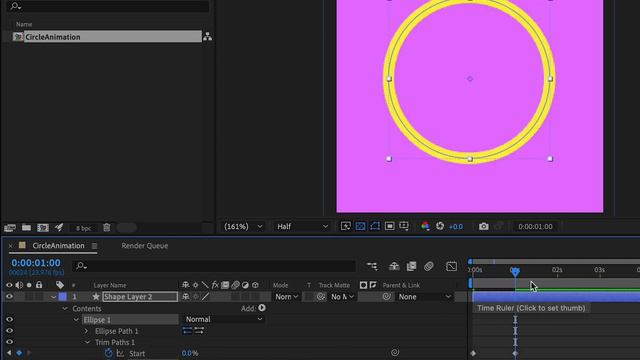Open Shape Layer 2 Track Matte dropdown
This screenshot has width=640, height=360.
point(342,297)
